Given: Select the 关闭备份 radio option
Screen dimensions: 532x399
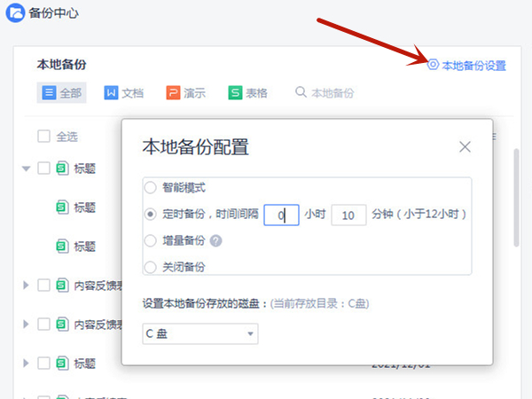Looking at the screenshot, I should (151, 266).
